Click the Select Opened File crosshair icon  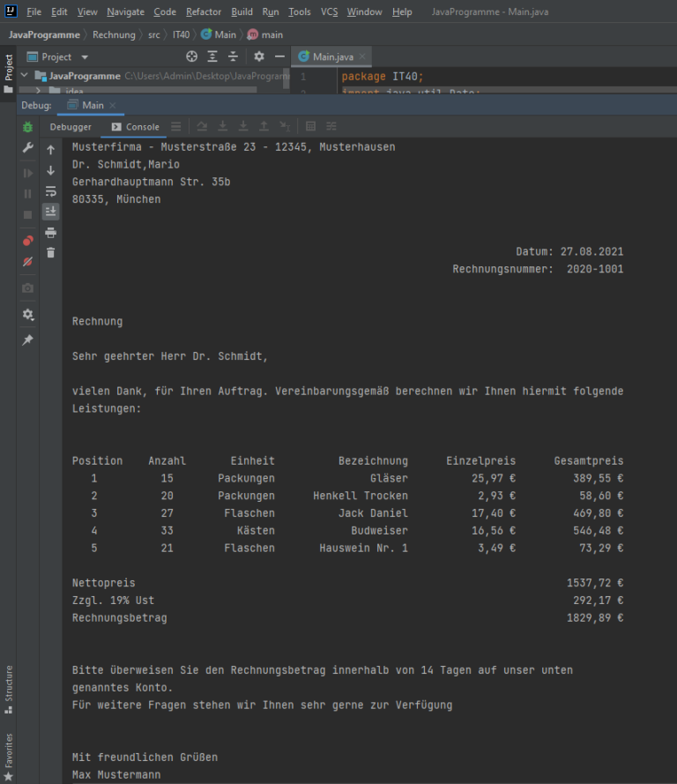click(x=191, y=56)
